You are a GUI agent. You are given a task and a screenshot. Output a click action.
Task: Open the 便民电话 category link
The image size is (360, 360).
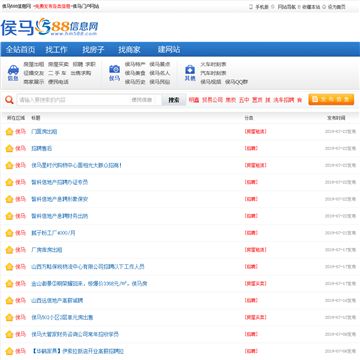click(58, 82)
